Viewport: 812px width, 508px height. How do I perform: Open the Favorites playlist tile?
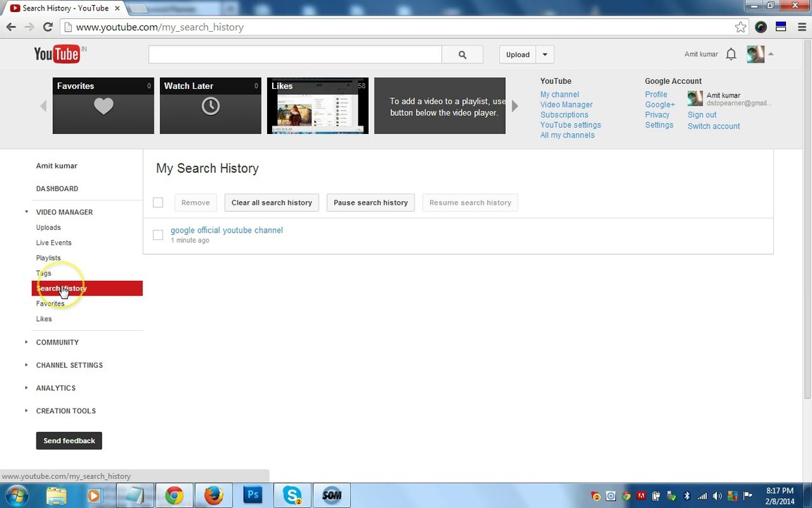click(103, 106)
